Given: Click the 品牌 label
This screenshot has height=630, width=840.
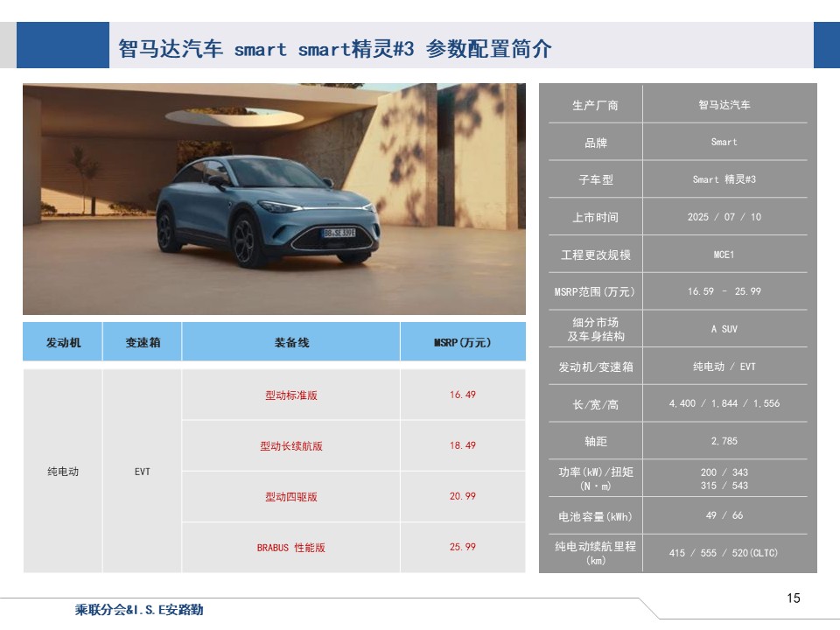Looking at the screenshot, I should click(595, 143).
